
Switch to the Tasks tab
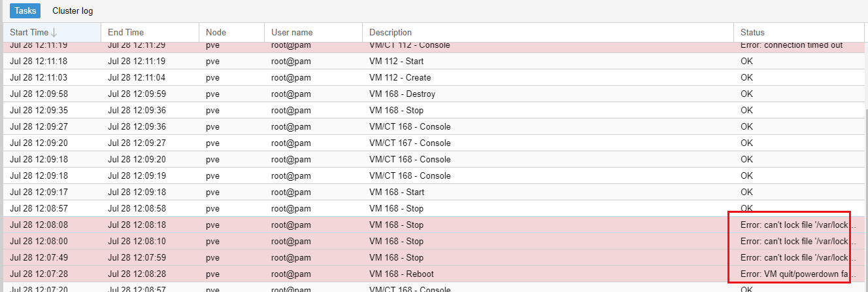coord(25,11)
